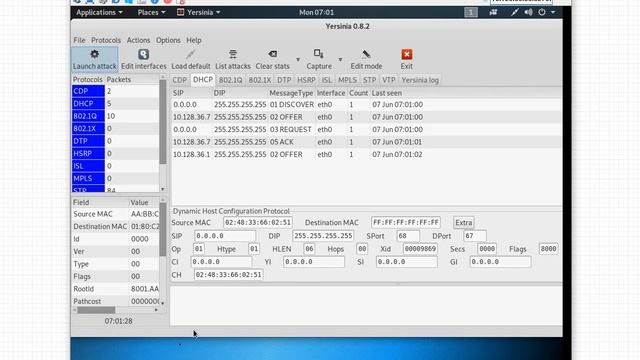
Task: Switch to the STP tab
Action: pyautogui.click(x=369, y=80)
